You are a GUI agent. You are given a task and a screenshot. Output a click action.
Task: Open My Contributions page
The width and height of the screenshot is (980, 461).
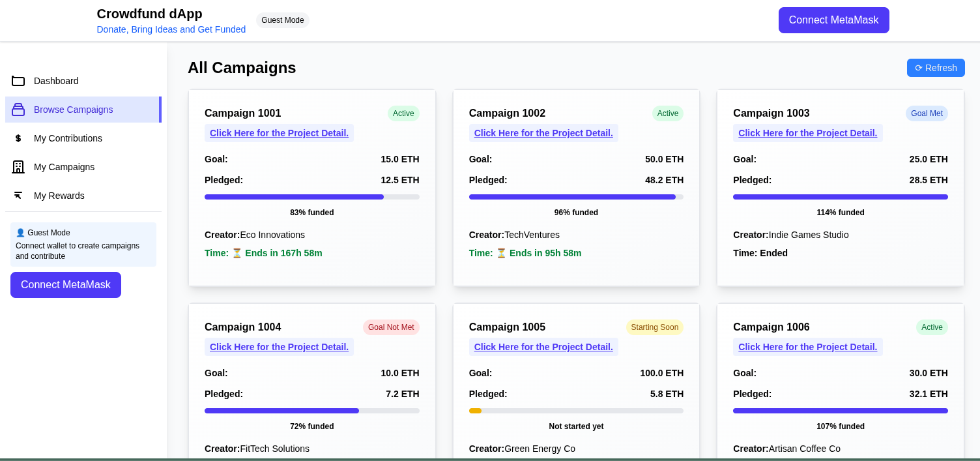coord(83,138)
